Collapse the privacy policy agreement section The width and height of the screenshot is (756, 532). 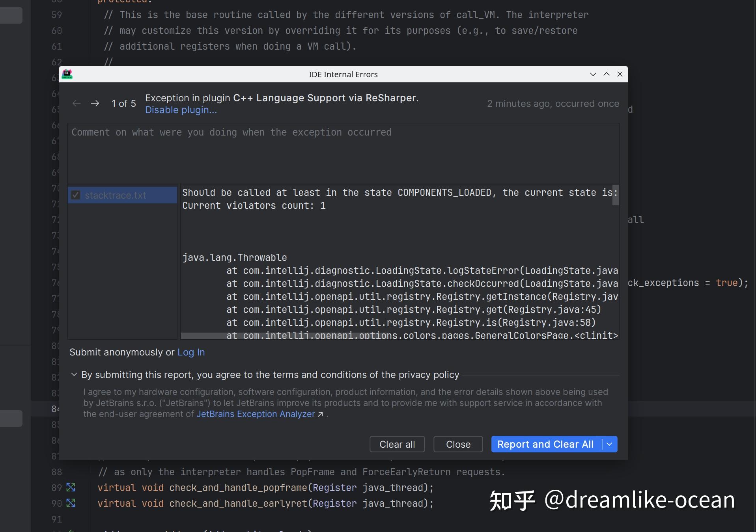(74, 375)
